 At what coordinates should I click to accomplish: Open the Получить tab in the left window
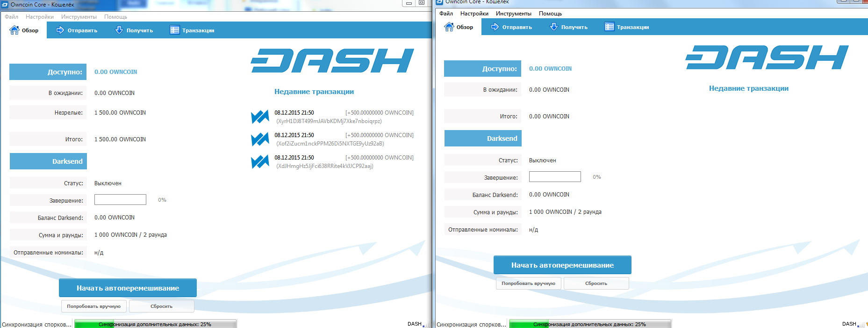[134, 30]
